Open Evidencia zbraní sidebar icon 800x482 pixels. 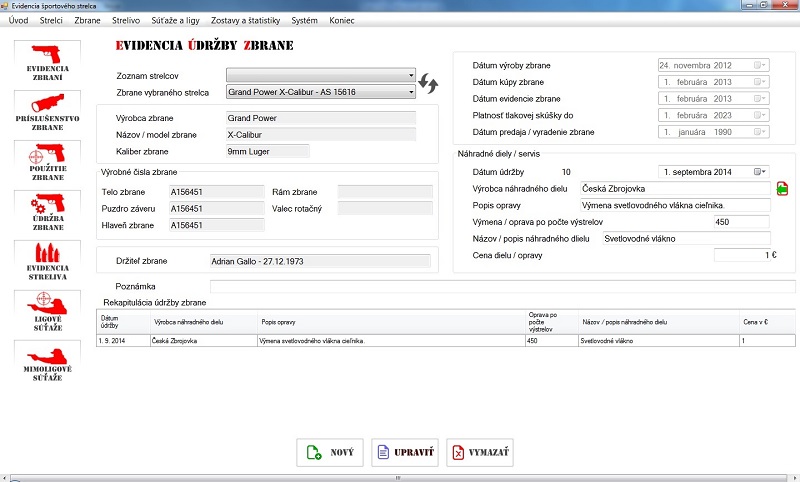click(x=46, y=61)
